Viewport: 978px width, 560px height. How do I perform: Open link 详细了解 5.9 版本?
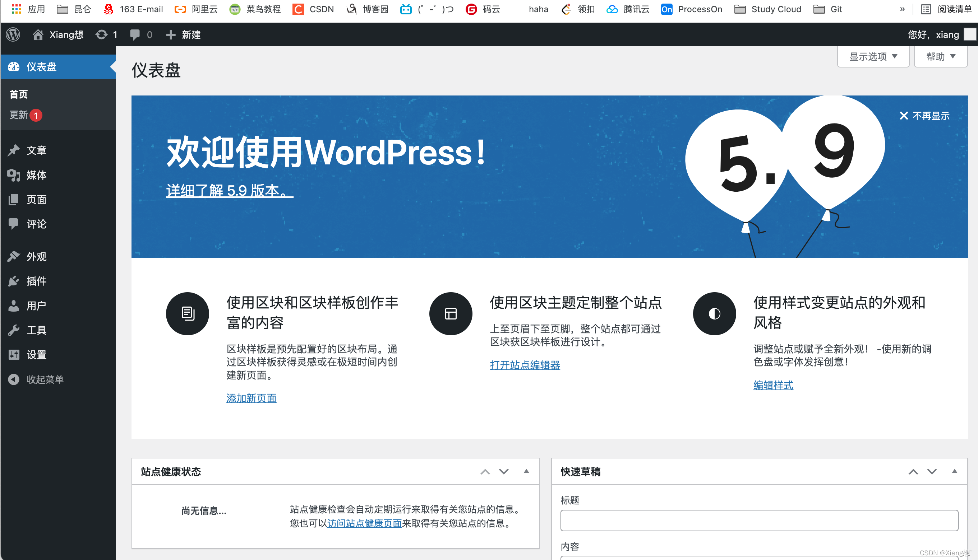point(229,190)
